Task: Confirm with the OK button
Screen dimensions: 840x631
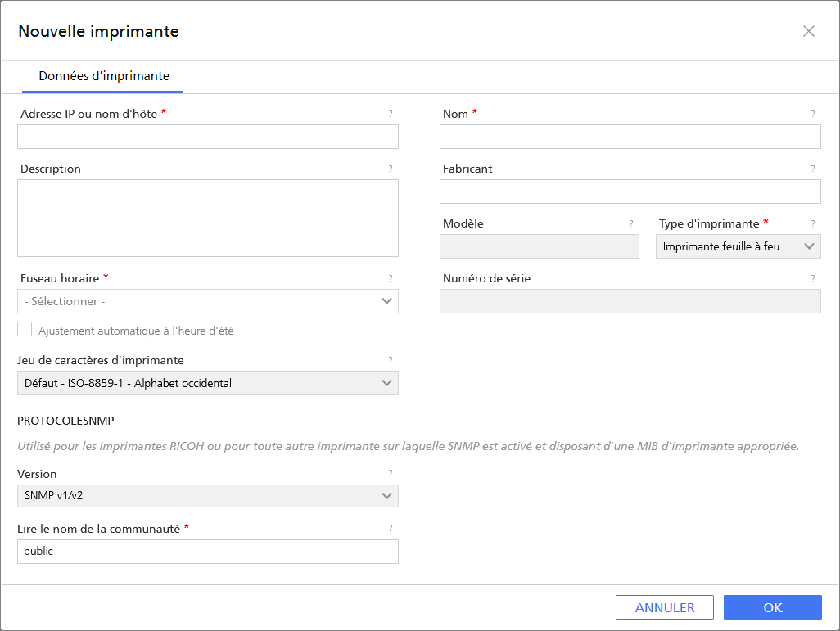Action: (x=773, y=607)
